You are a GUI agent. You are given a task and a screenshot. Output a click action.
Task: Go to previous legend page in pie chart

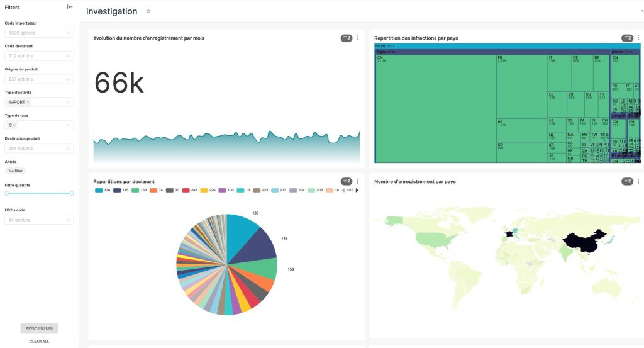tap(343, 190)
